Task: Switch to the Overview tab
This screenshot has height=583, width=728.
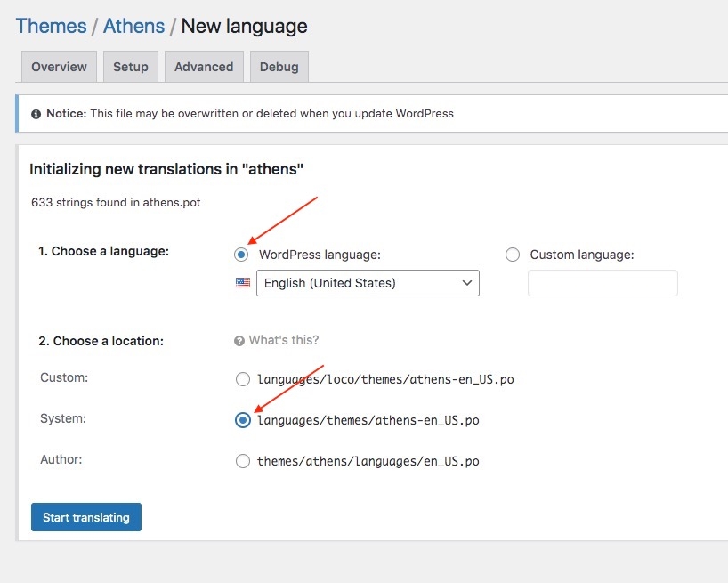Action: click(59, 67)
